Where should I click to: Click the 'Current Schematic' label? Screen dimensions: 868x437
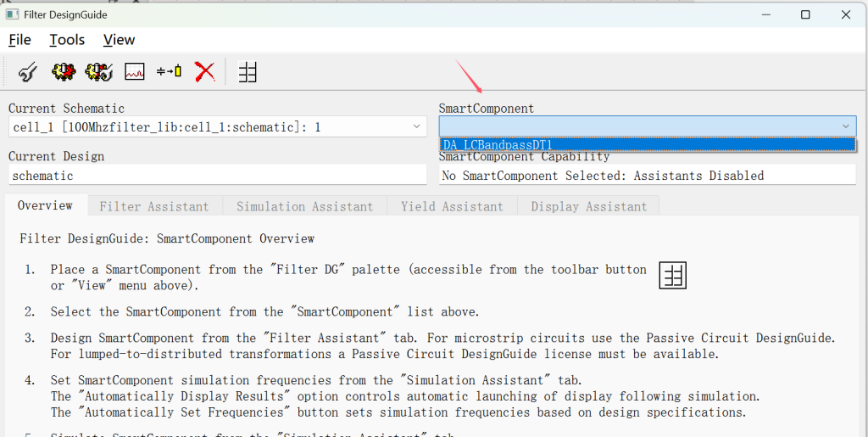[66, 109]
